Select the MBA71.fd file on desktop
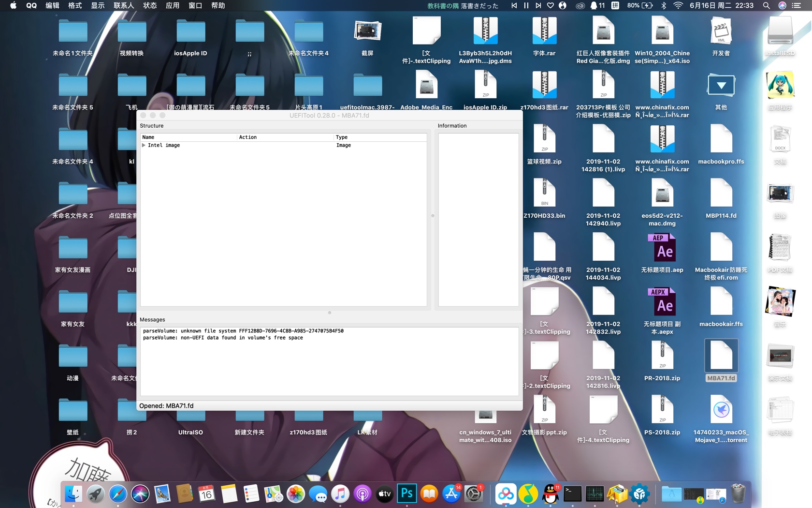Screen dimensions: 812x508 tap(721, 360)
